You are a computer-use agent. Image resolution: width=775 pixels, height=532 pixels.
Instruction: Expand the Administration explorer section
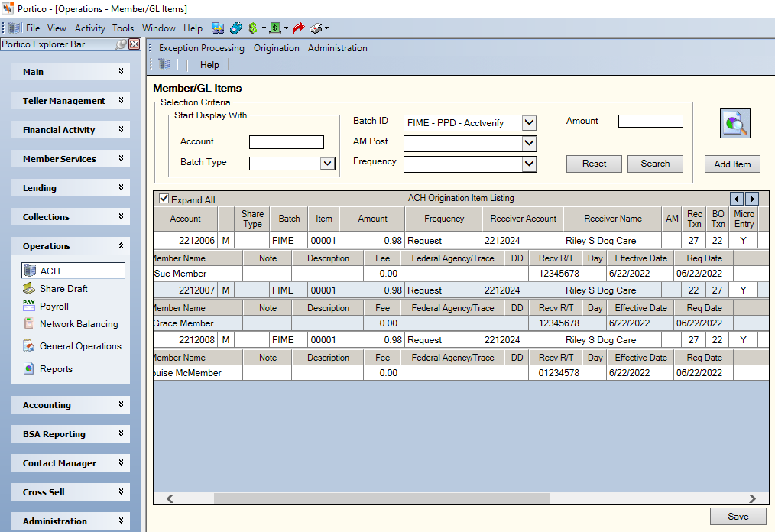coord(70,521)
